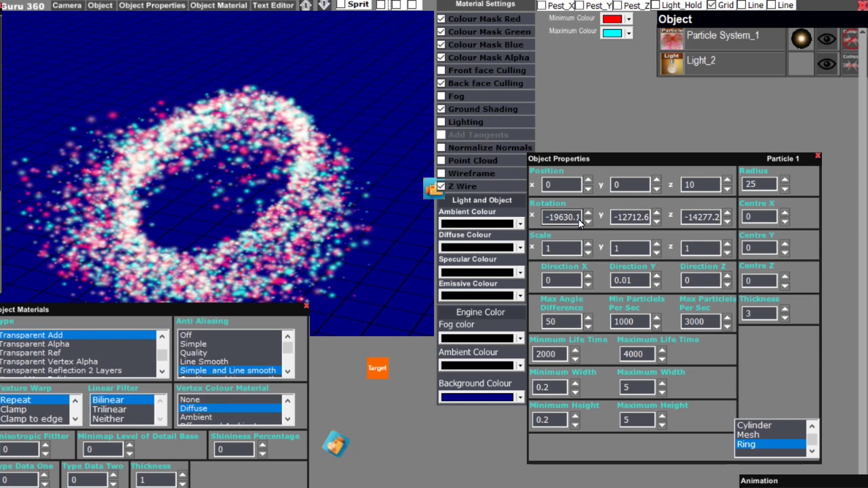The image size is (868, 488).
Task: Click the down arrow icon in top toolbar
Action: [324, 5]
